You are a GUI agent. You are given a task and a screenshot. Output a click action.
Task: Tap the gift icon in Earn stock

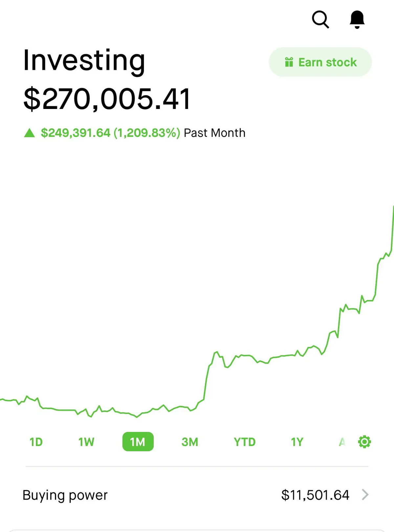(x=289, y=62)
